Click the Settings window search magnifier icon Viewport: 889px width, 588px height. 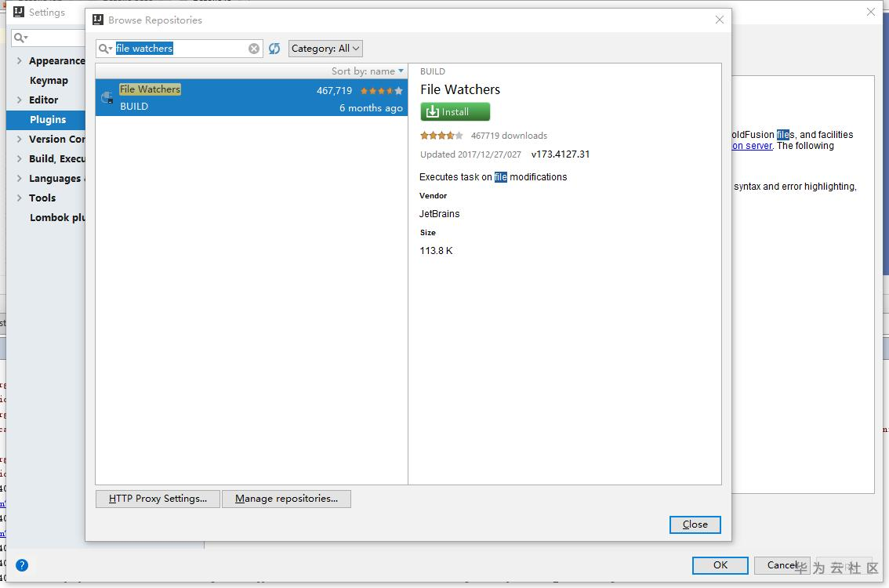tap(20, 38)
